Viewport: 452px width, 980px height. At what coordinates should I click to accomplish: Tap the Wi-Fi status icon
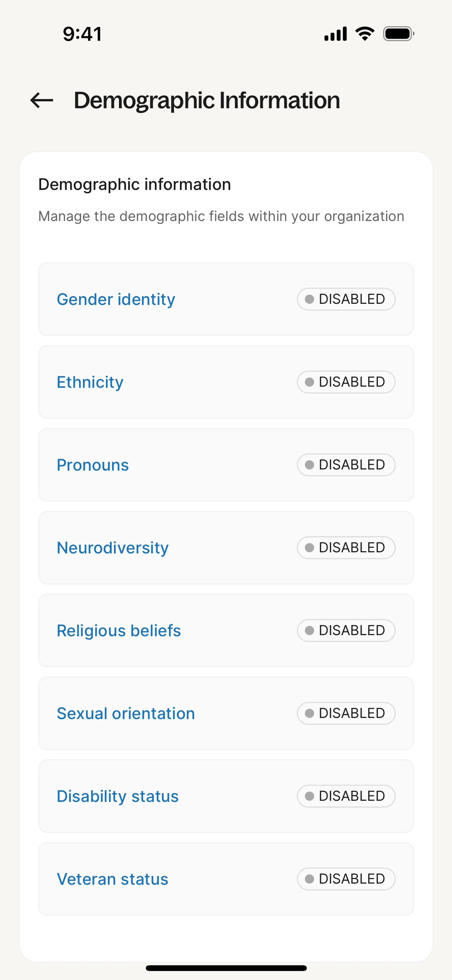pyautogui.click(x=364, y=34)
